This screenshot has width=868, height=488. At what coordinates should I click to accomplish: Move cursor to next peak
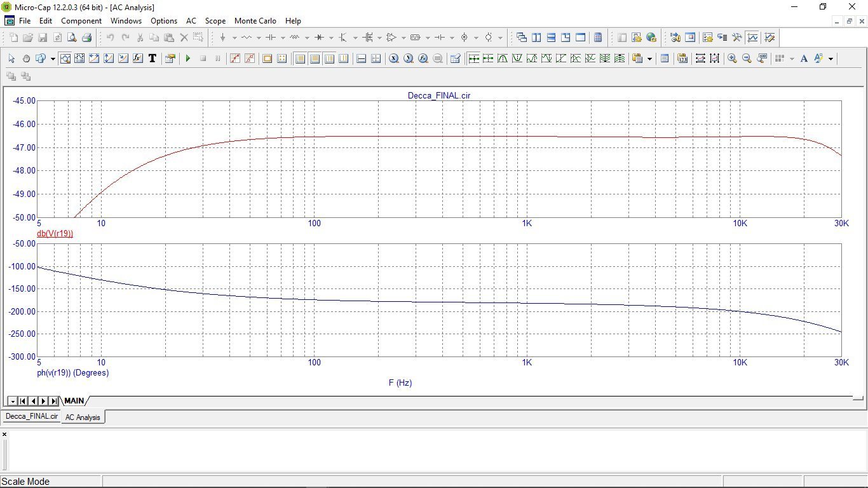point(503,58)
